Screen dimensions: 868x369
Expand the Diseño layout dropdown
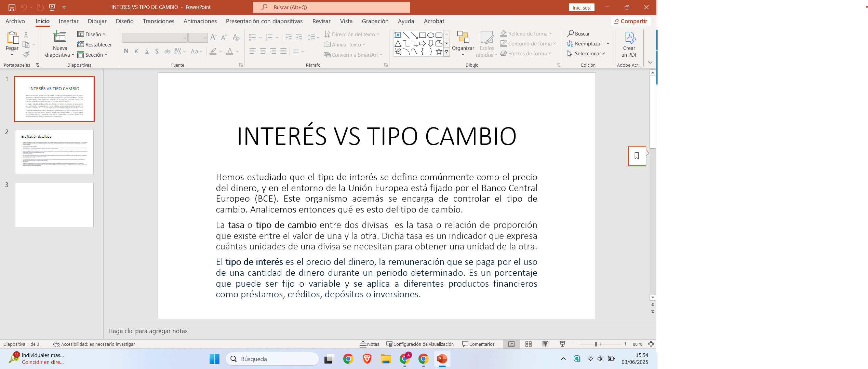pyautogui.click(x=92, y=34)
